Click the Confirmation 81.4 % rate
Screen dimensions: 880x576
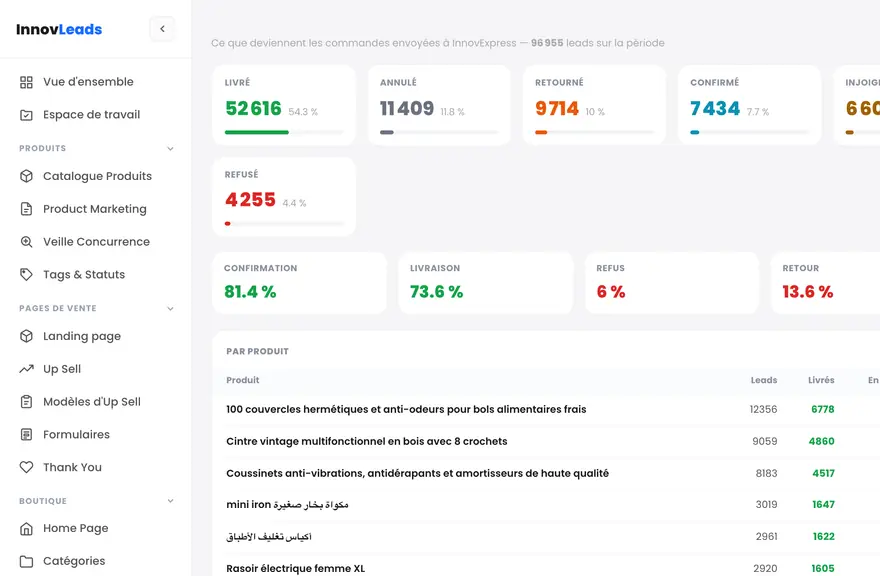click(x=250, y=292)
